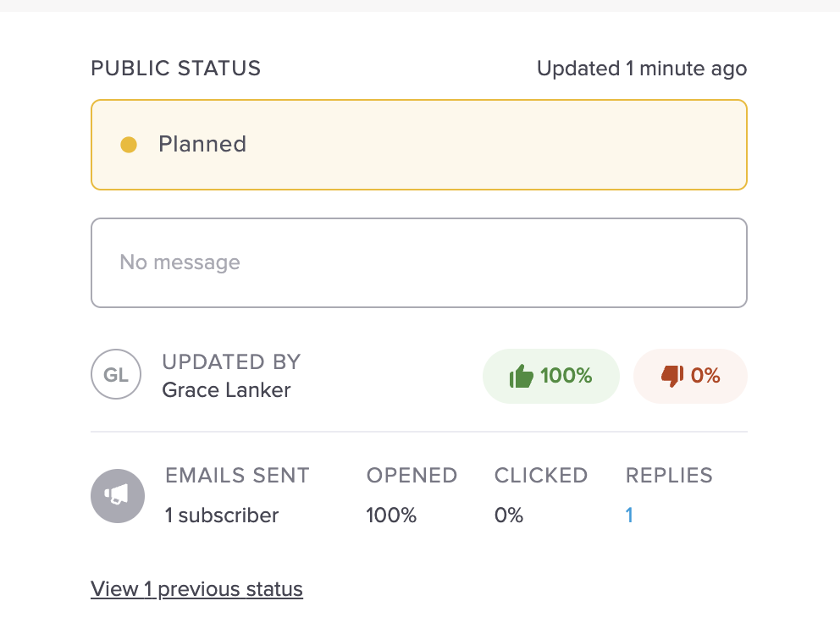The width and height of the screenshot is (840, 623).
Task: Select the thumbs down feedback icon
Action: (670, 375)
